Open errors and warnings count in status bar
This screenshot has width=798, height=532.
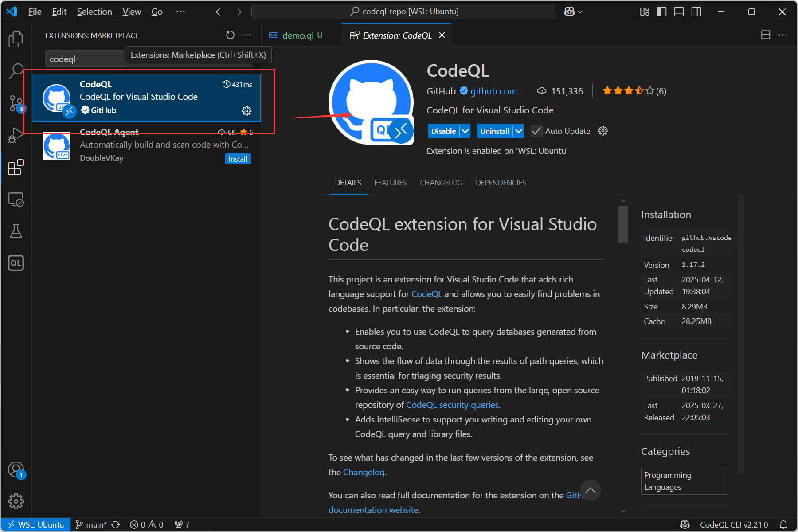146,524
